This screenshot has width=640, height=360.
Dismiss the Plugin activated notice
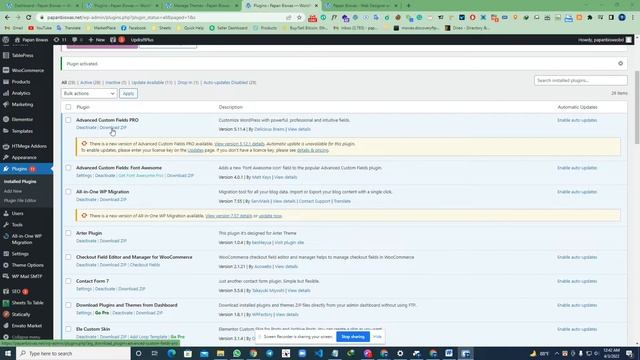coord(620,64)
